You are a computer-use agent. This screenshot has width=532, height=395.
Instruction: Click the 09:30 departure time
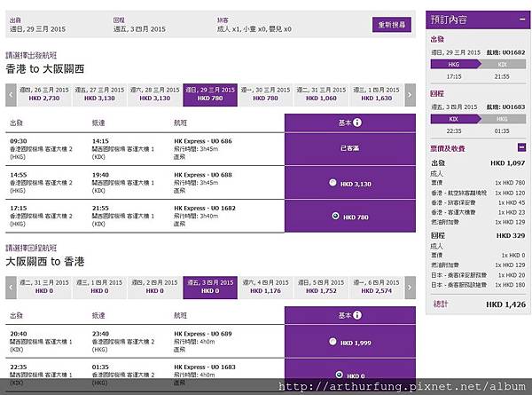pos(19,141)
